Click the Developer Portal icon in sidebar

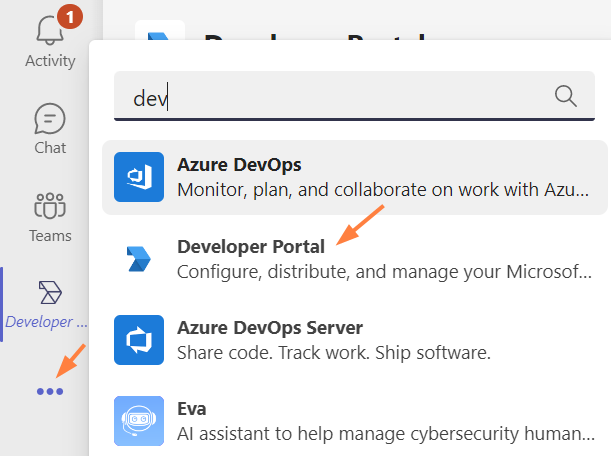coord(50,292)
